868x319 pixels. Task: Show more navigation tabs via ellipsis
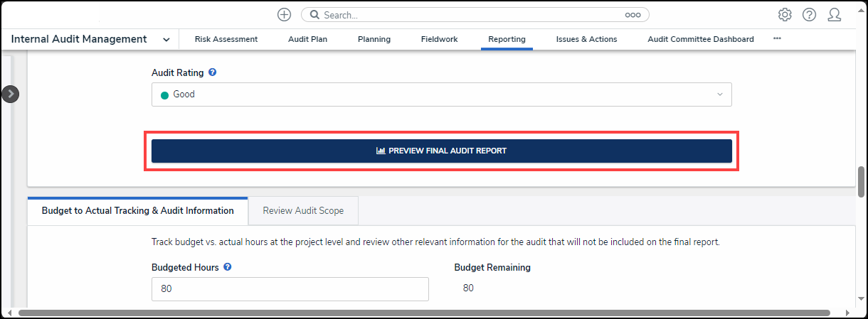click(777, 38)
